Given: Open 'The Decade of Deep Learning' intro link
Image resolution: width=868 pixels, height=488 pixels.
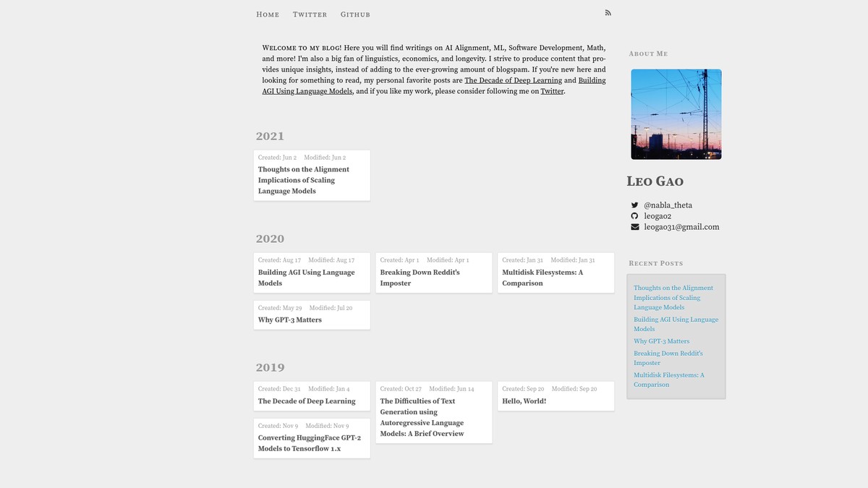Looking at the screenshot, I should 513,80.
